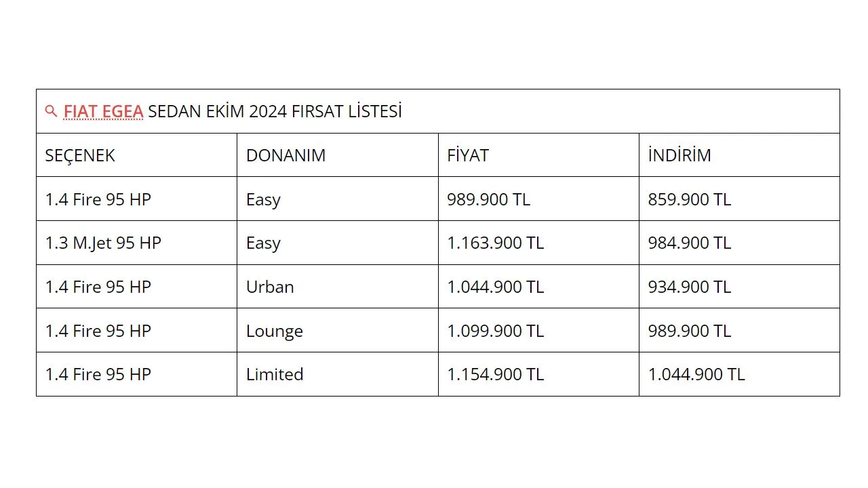Click the 1.044.900 TL Urban price cell
The image size is (868, 488).
click(x=538, y=287)
